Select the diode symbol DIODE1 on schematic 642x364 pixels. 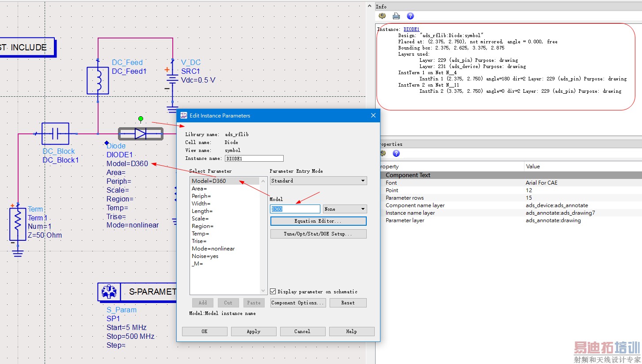(x=141, y=133)
